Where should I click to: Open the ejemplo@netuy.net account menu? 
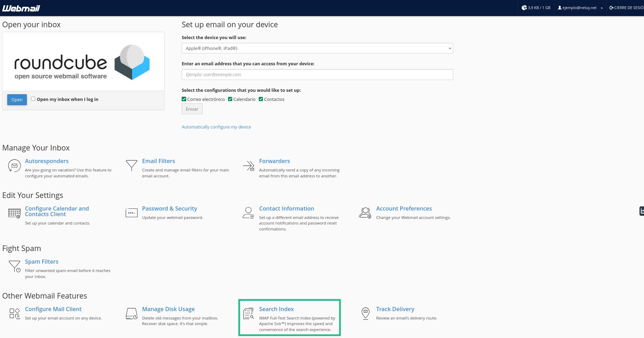(x=580, y=8)
